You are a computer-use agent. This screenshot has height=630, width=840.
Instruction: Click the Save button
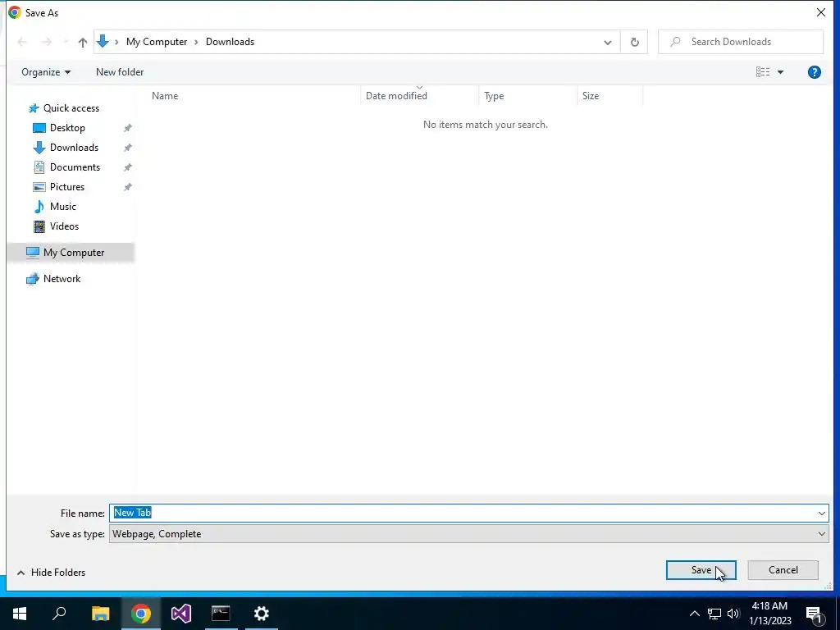pyautogui.click(x=701, y=570)
